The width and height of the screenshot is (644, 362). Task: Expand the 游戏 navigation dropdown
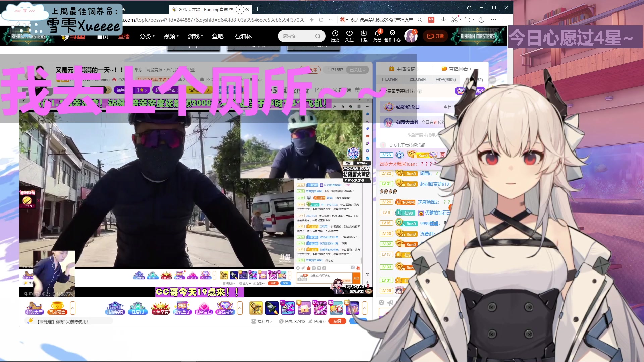tap(195, 36)
